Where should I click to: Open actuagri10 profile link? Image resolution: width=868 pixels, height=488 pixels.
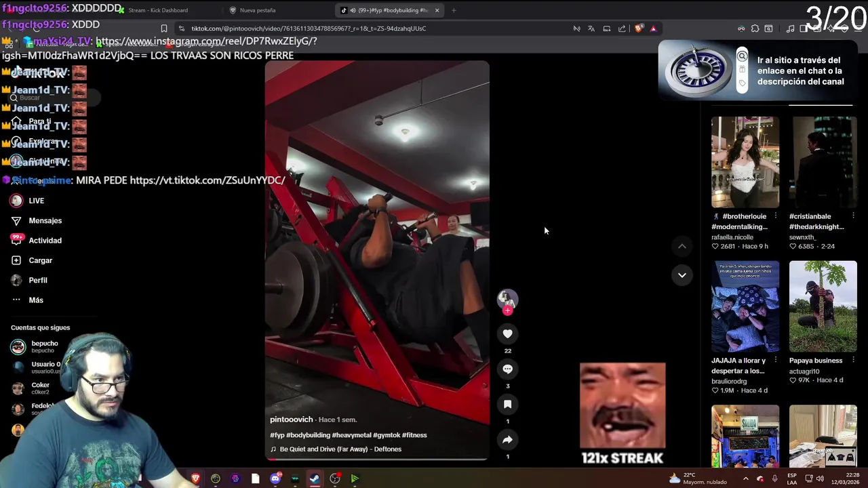pos(804,371)
